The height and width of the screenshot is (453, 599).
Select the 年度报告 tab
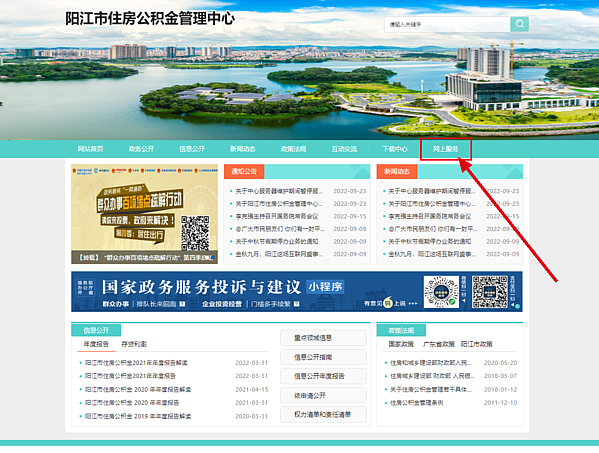point(96,344)
